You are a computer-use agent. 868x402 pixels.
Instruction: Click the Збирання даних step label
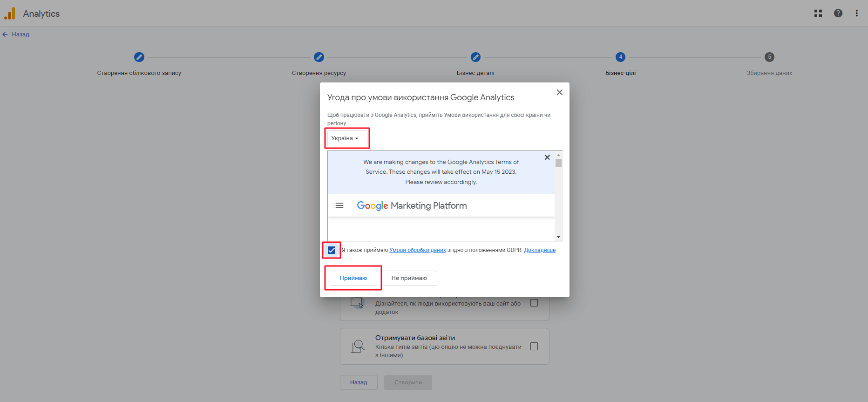(769, 73)
